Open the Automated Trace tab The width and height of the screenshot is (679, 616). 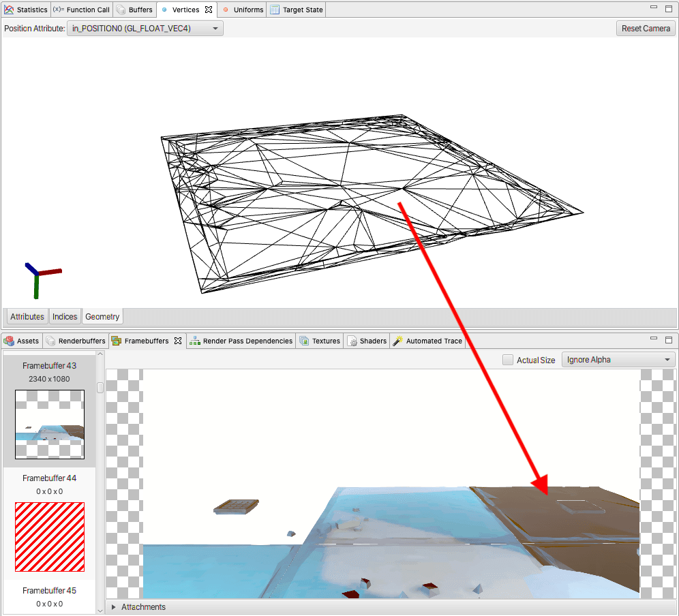[428, 341]
